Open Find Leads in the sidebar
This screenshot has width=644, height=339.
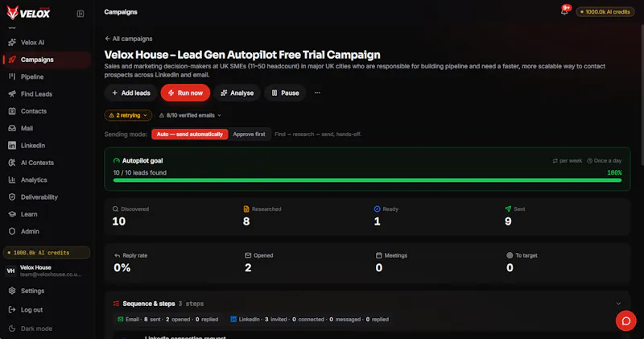[47, 94]
